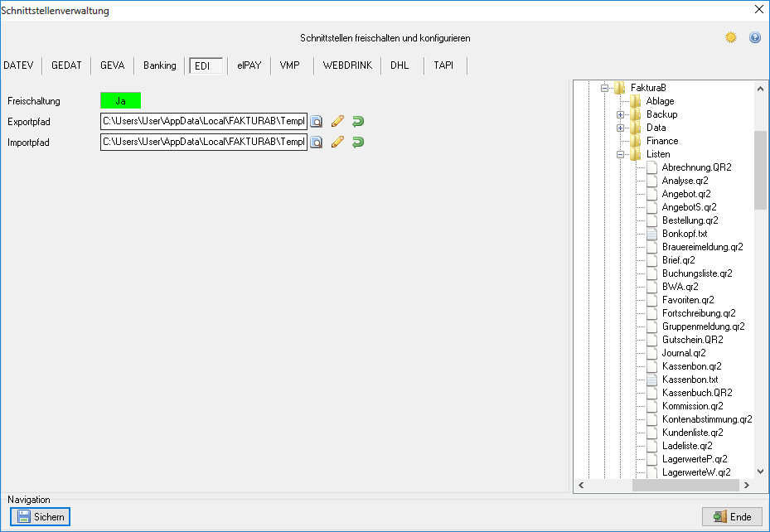Select Ladeliste.qr2 in the tree
Viewport: 770px width, 532px height.
tap(687, 446)
